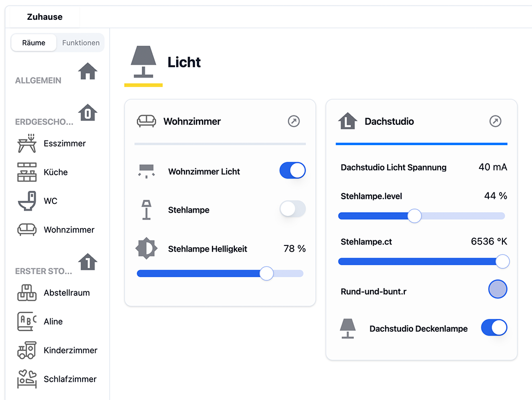Open Wohnzimmer details via arrow button
The width and height of the screenshot is (532, 400).
294,121
